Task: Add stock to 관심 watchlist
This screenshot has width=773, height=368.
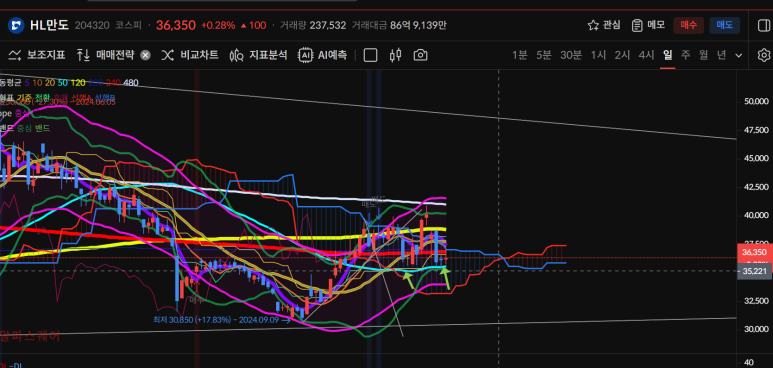Action: 604,25
